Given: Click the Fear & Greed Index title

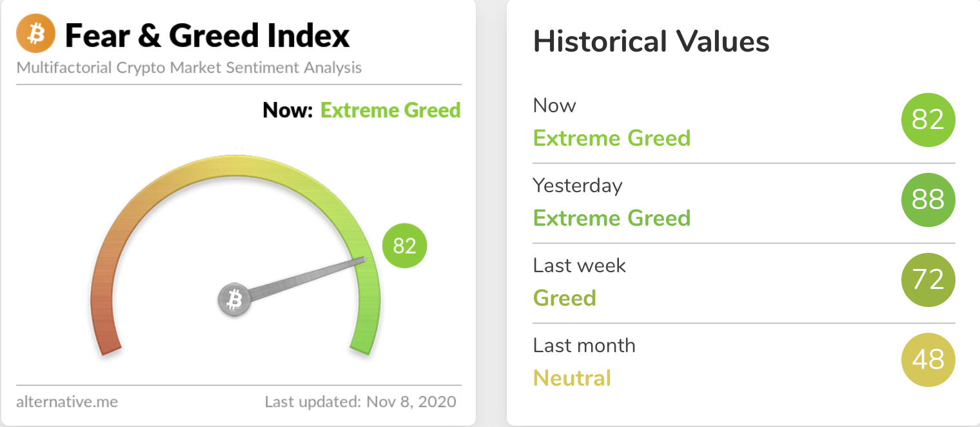Looking at the screenshot, I should point(208,35).
